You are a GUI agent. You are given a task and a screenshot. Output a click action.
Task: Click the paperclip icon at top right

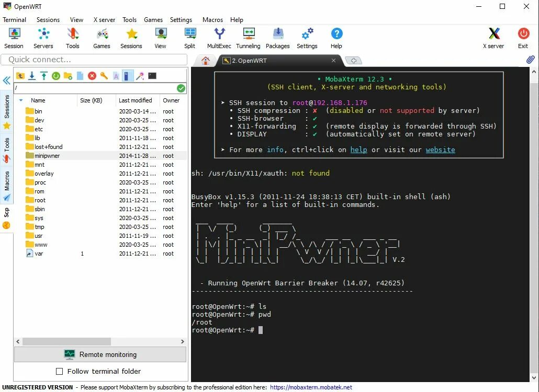point(531,60)
